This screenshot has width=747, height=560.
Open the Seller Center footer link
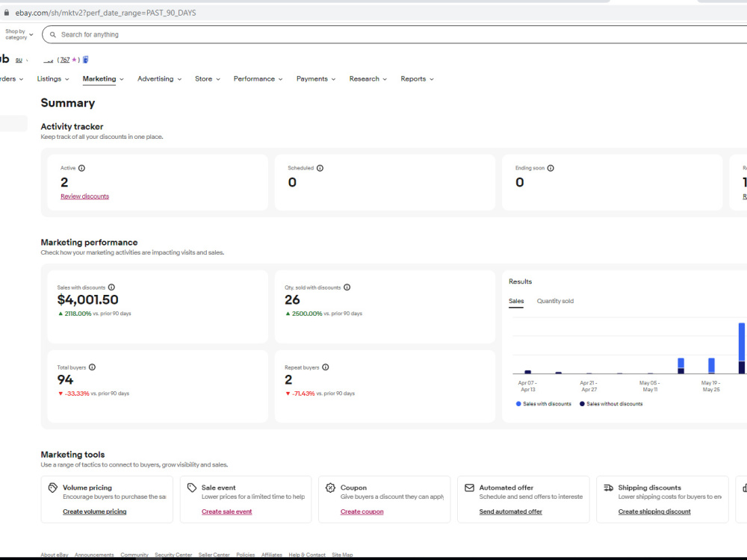(x=214, y=555)
